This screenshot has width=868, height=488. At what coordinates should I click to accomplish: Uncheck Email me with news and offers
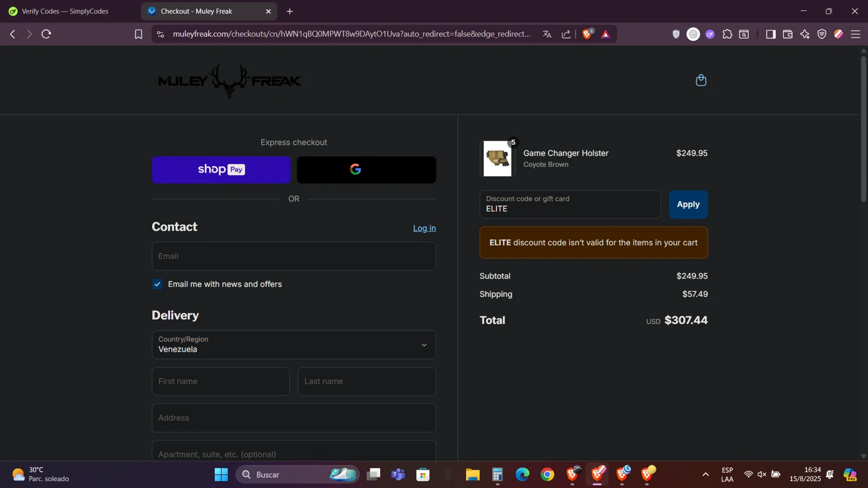coord(157,284)
